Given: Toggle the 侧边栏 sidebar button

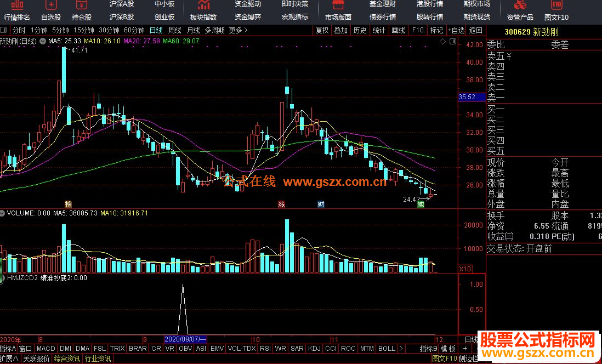Looking at the screenshot, I should click(469, 359).
